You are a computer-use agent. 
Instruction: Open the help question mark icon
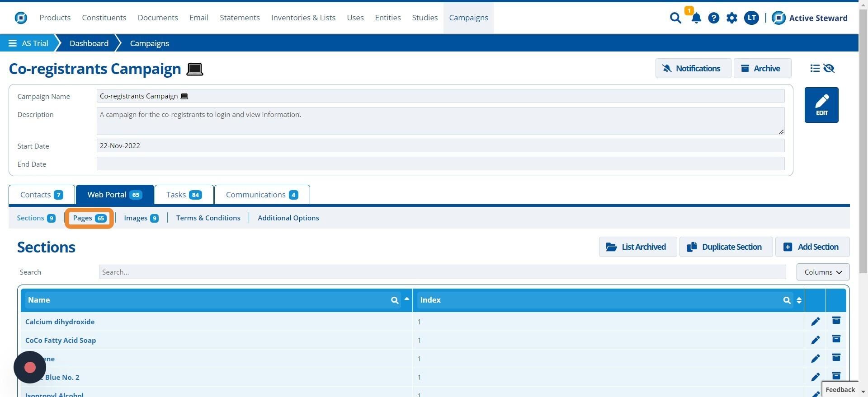[714, 18]
